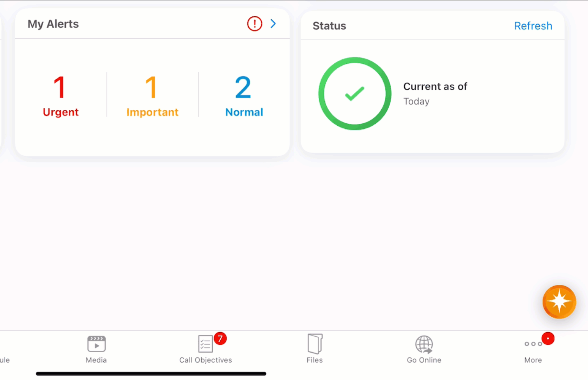
Task: Click the Status card heading
Action: pyautogui.click(x=329, y=26)
